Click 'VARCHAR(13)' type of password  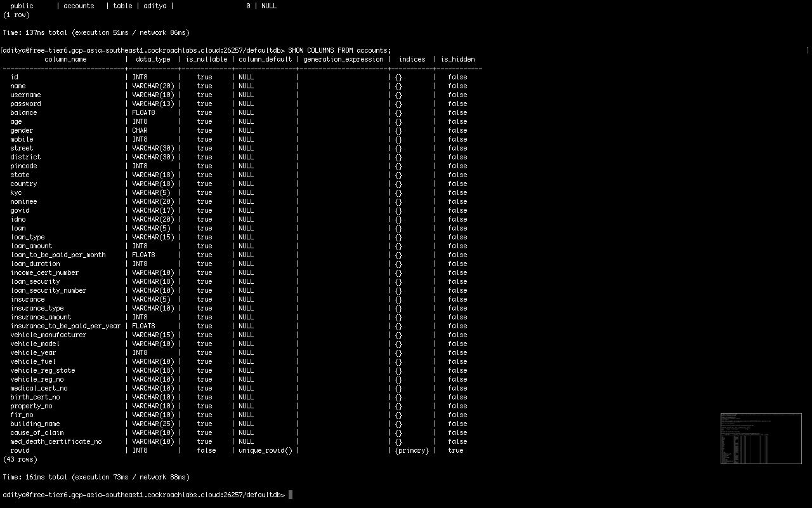tap(153, 104)
